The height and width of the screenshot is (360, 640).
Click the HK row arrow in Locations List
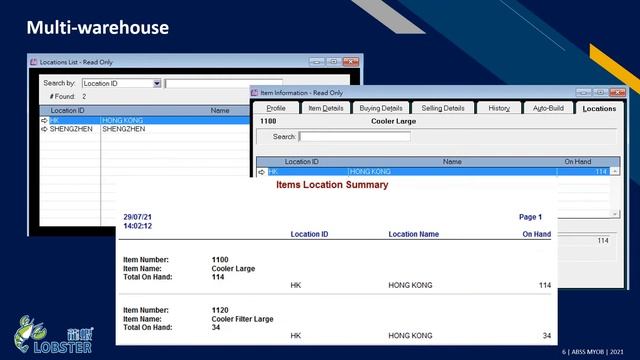click(44, 120)
